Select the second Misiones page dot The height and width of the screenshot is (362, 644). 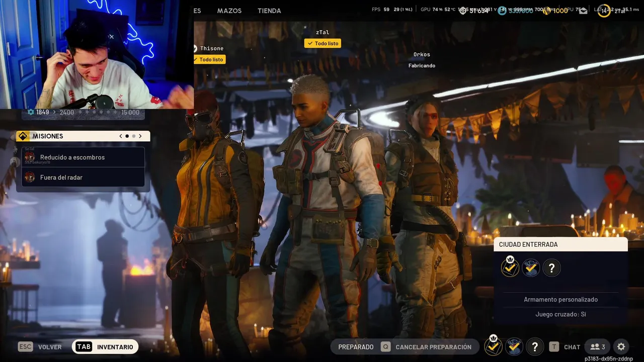click(134, 136)
